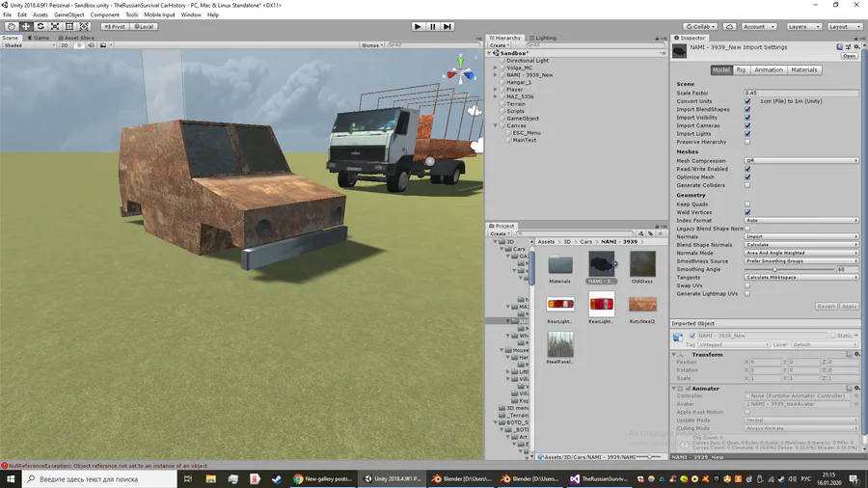Toggle Import Visibility checkbox
This screenshot has width=868, height=488.
pos(747,118)
